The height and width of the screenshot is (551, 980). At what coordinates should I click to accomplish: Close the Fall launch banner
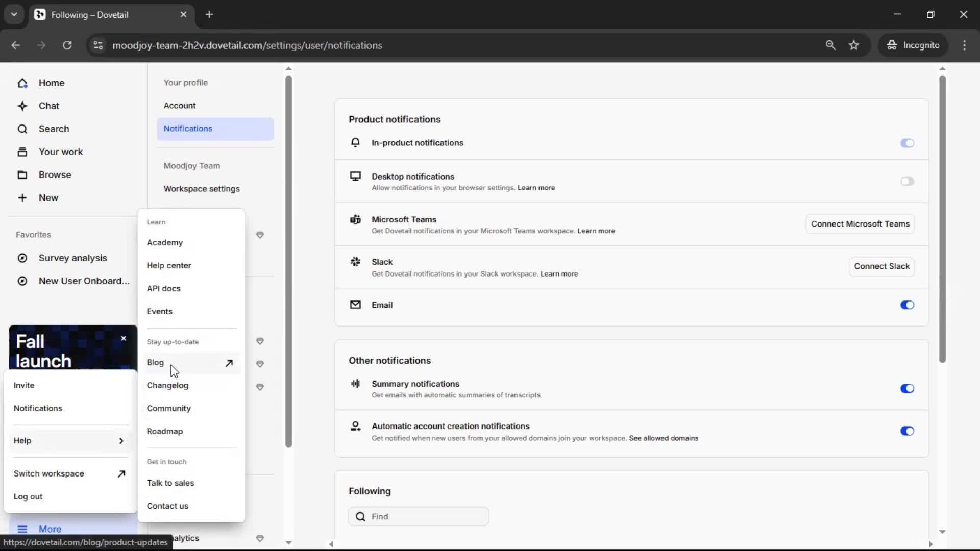pyautogui.click(x=124, y=339)
